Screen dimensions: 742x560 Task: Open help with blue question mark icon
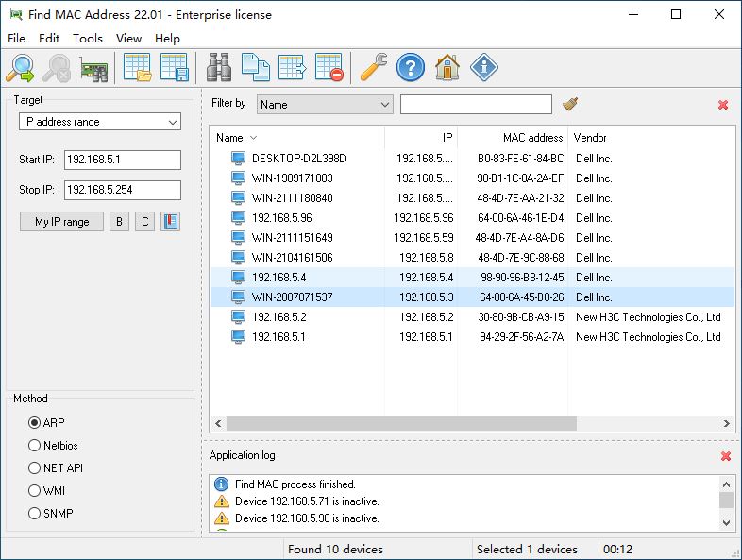(411, 68)
